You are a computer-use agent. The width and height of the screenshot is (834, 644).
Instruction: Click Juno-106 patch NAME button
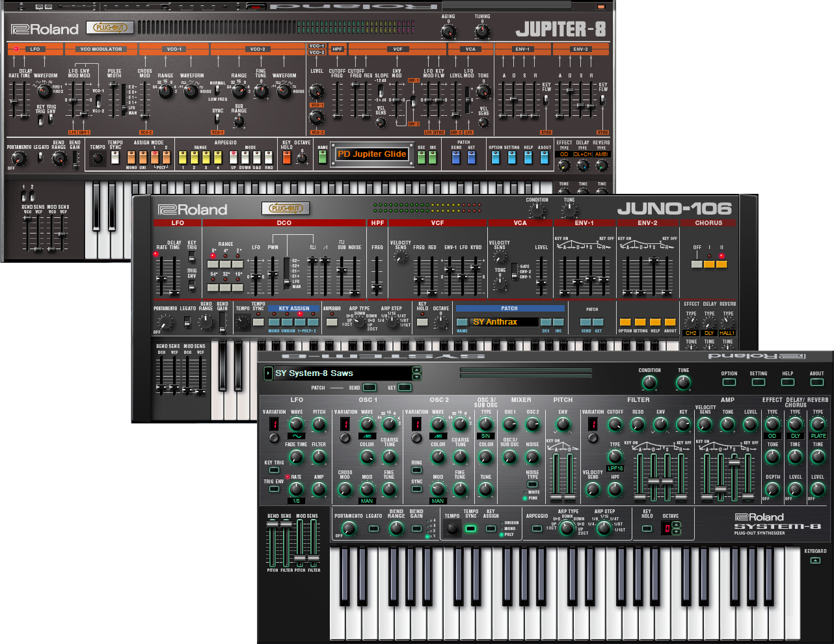(462, 322)
